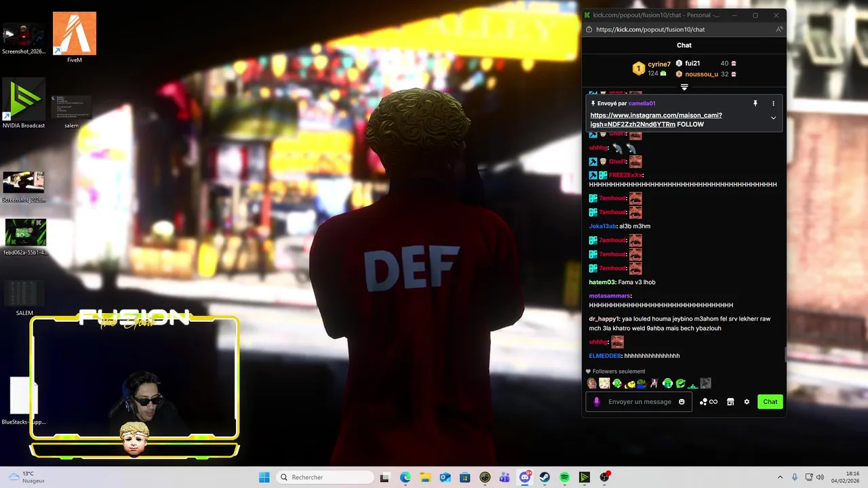
Task: Open the emoji picker in message box
Action: click(682, 402)
